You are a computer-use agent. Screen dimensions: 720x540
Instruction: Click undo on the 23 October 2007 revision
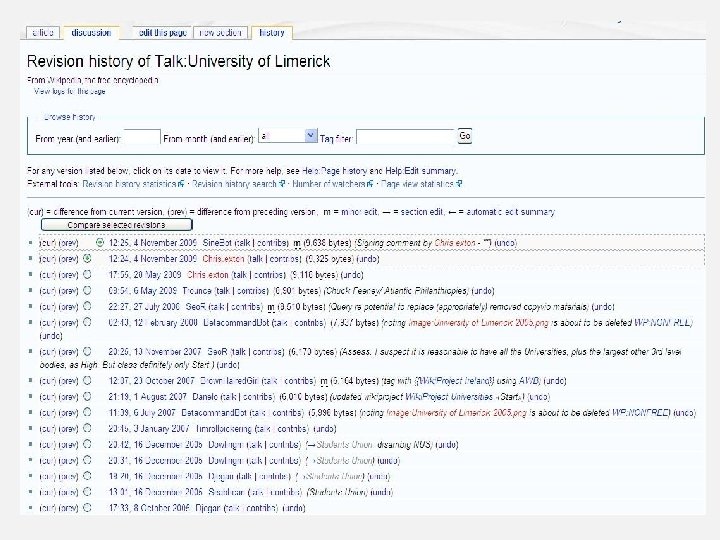tap(557, 381)
